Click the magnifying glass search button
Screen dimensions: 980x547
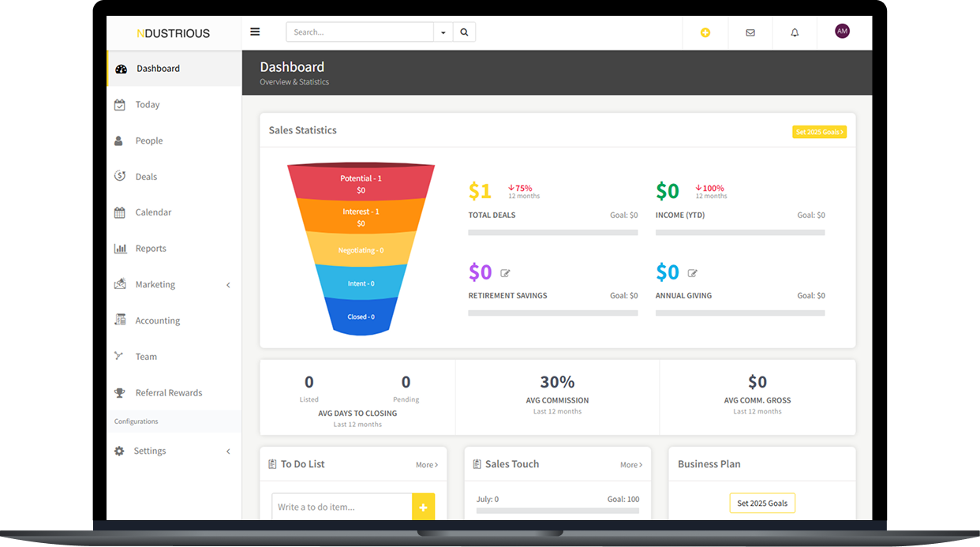point(464,32)
